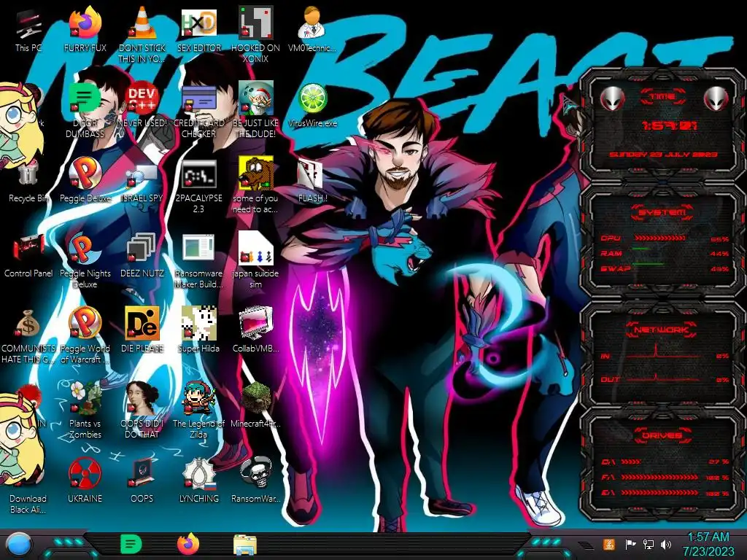The image size is (747, 560).
Task: Open Firefox from the taskbar
Action: click(x=188, y=544)
